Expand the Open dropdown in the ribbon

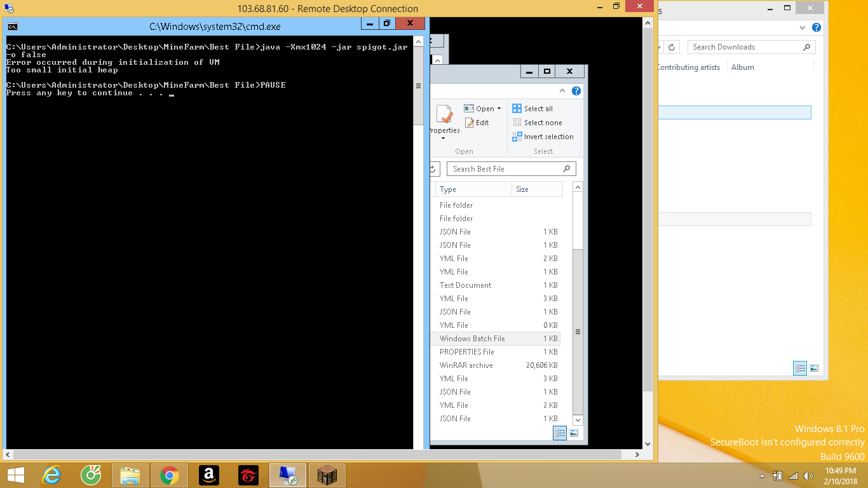pyautogui.click(x=499, y=109)
